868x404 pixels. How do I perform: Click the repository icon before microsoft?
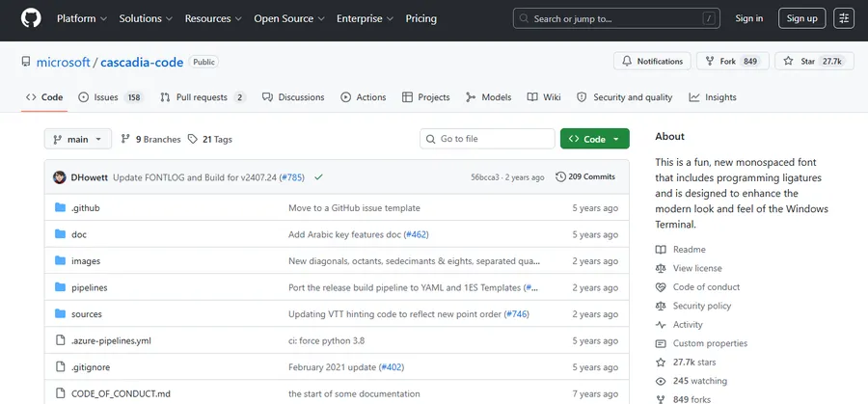26,62
